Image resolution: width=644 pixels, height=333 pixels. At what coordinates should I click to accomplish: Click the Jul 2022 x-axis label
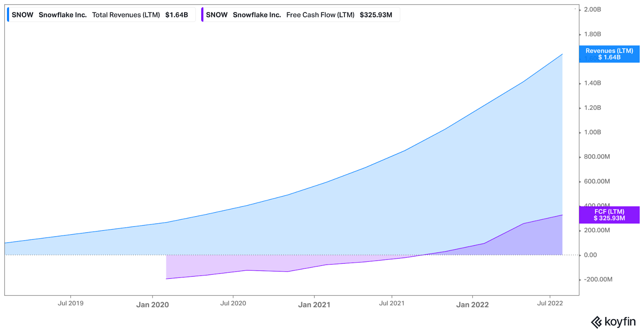click(x=550, y=303)
